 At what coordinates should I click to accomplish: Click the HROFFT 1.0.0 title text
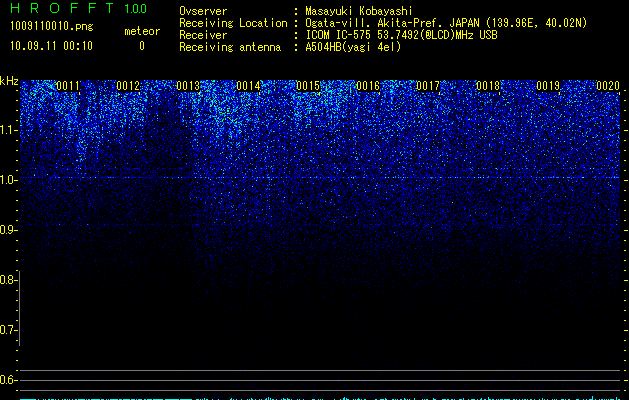79,8
